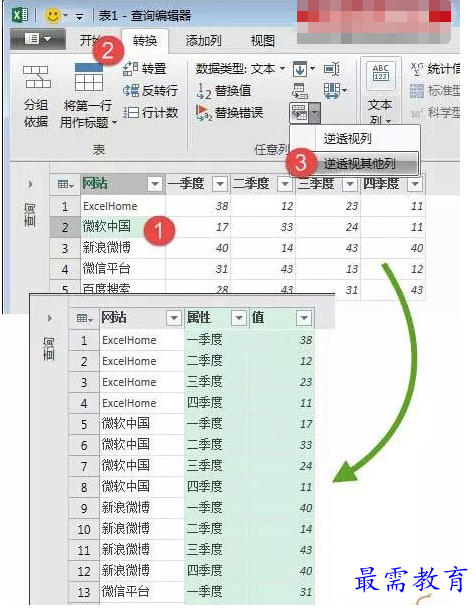Select 新浪微博 cell in lower row 9
This screenshot has height=611, width=476.
[142, 508]
